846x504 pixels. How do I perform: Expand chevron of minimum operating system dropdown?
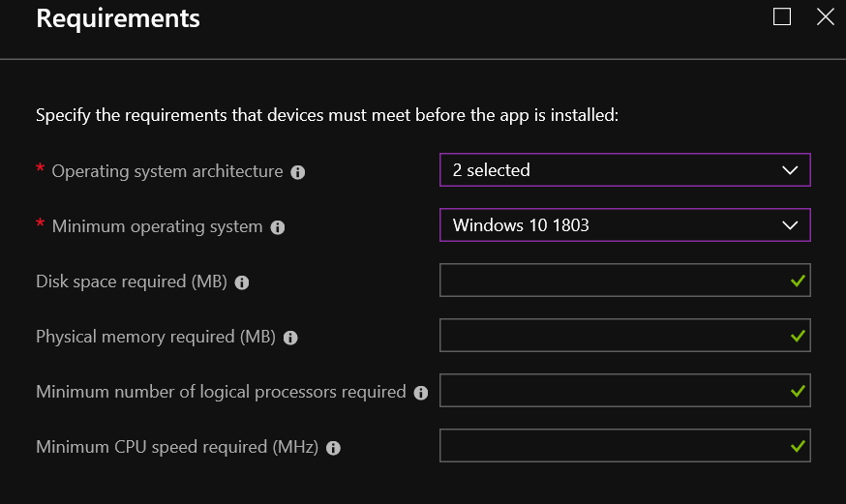(x=790, y=225)
